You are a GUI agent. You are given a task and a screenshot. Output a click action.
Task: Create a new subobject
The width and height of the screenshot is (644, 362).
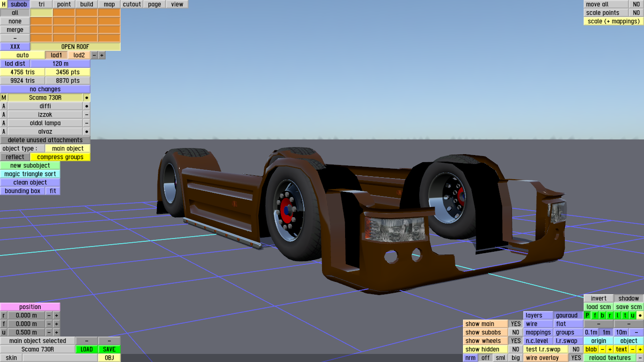click(x=30, y=165)
